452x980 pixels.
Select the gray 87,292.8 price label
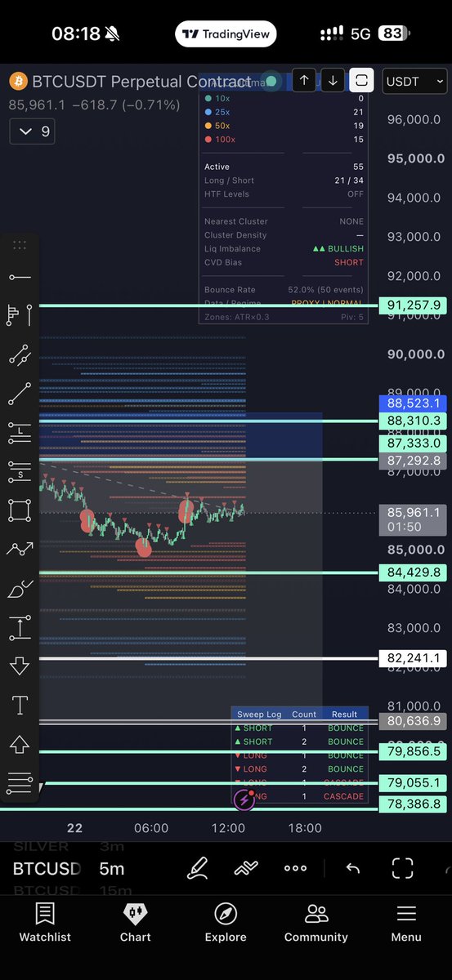[x=414, y=461]
